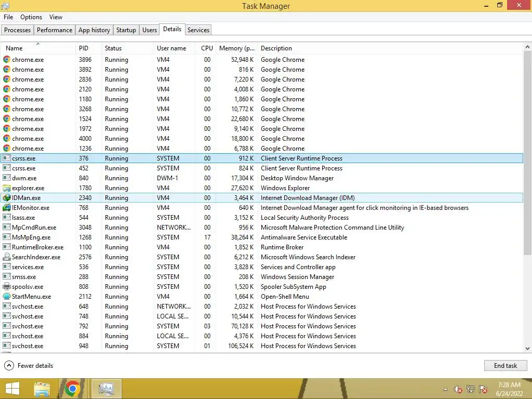Click the explorer.exe folder icon
Image resolution: width=532 pixels, height=399 pixels.
[x=6, y=188]
